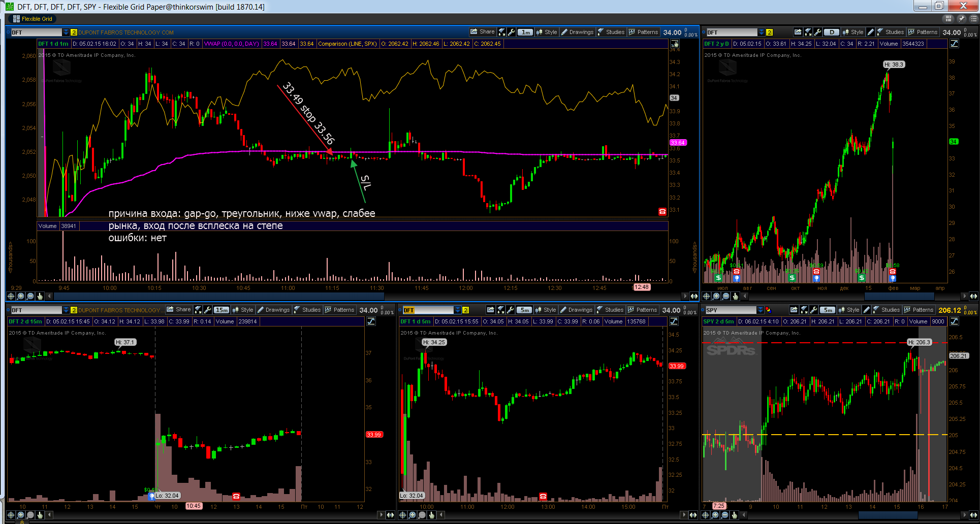Viewport: 980px width, 524px height.
Task: Click 15m timeframe button in bottom-left chart
Action: tap(222, 310)
